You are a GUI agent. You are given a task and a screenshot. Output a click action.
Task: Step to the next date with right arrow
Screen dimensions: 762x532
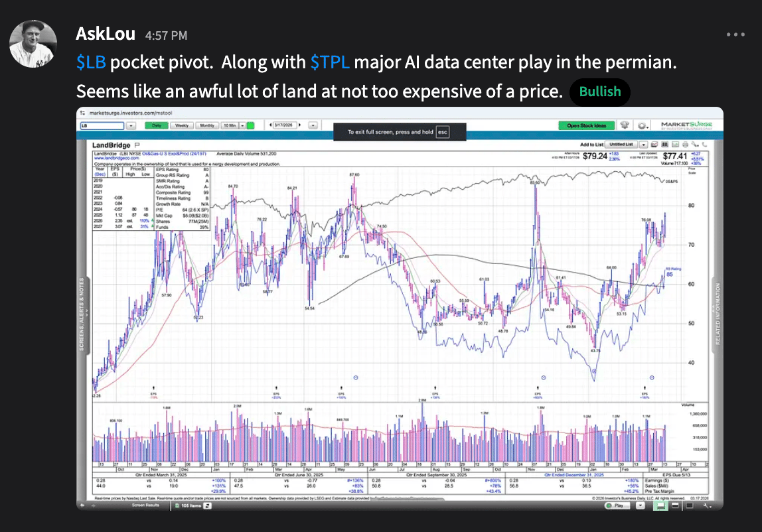(x=300, y=125)
